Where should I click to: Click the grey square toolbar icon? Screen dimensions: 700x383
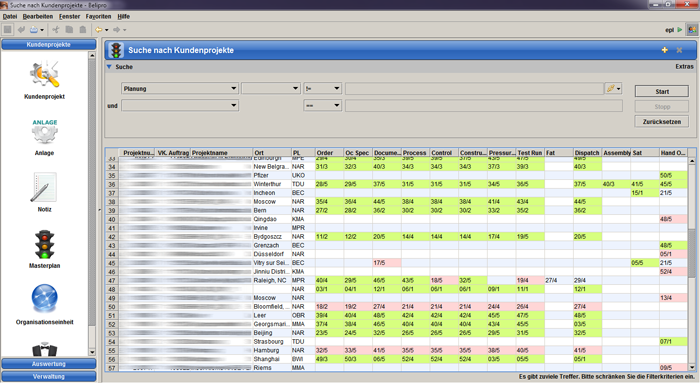point(8,29)
